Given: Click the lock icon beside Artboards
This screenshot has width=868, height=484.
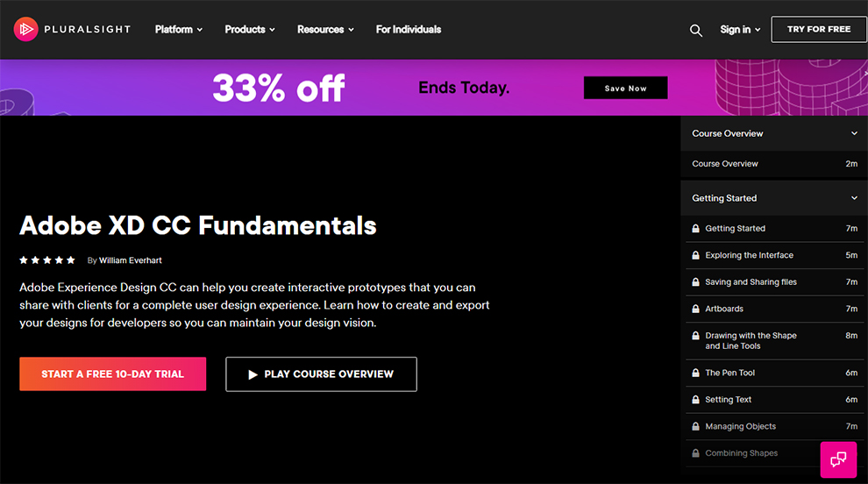Looking at the screenshot, I should (x=695, y=310).
